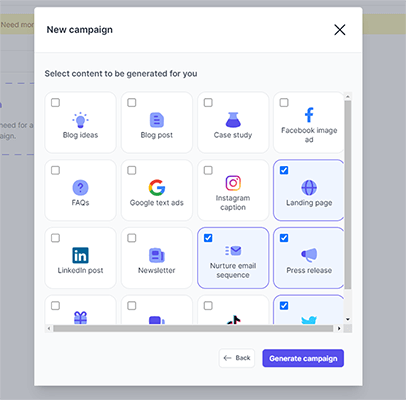Image resolution: width=406 pixels, height=400 pixels.
Task: Enable the Blog ideas checkbox
Action: pyautogui.click(x=55, y=102)
